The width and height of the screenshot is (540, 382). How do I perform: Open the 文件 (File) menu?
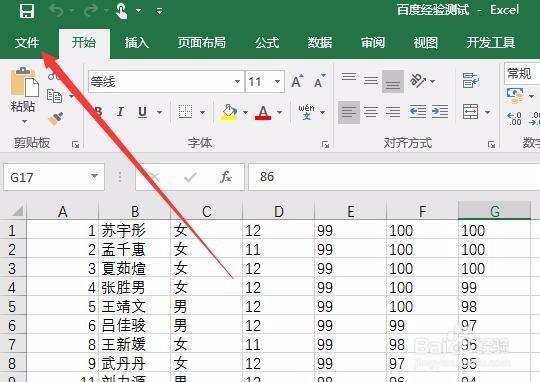[x=27, y=43]
